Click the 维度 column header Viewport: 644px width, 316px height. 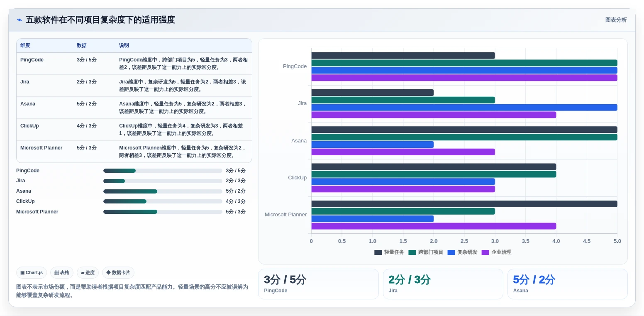pos(25,45)
